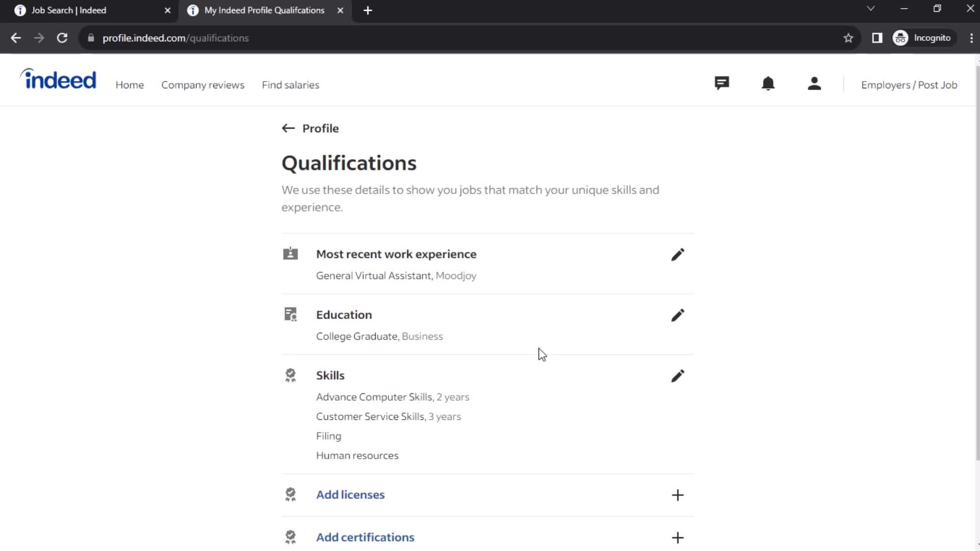This screenshot has width=980, height=551.
Task: Open the user account icon menu
Action: click(815, 84)
